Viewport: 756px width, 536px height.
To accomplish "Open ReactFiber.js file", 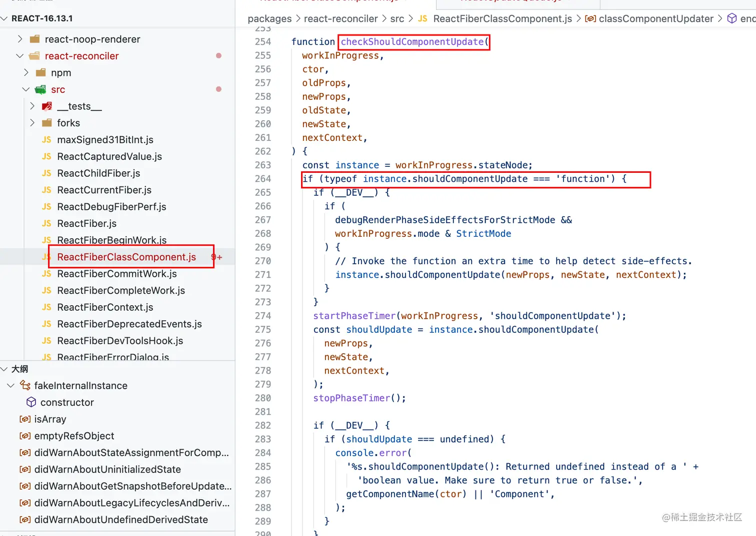I will click(x=87, y=223).
